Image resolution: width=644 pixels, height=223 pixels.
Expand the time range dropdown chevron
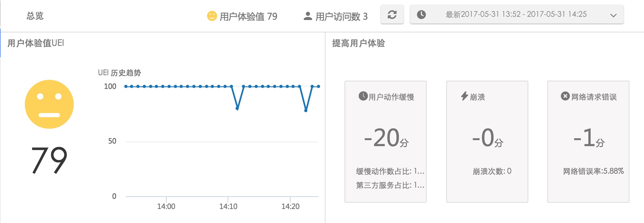pyautogui.click(x=613, y=15)
